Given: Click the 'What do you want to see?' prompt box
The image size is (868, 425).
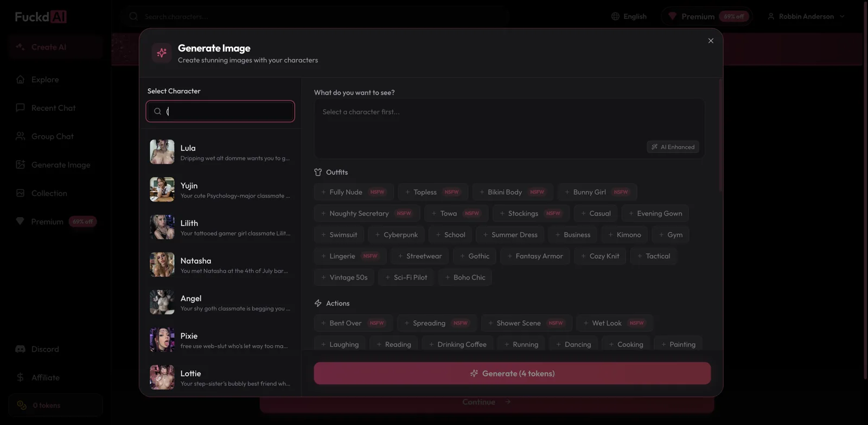Looking at the screenshot, I should (x=509, y=129).
